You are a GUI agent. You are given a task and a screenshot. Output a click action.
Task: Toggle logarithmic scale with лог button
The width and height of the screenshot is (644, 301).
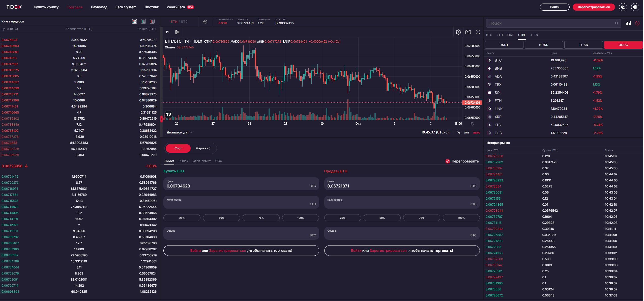coord(466,132)
